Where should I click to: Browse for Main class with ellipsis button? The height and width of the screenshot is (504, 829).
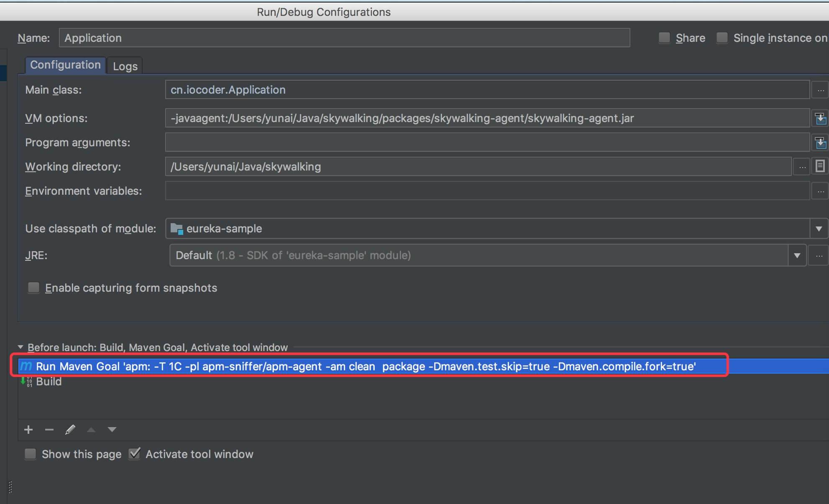(820, 90)
